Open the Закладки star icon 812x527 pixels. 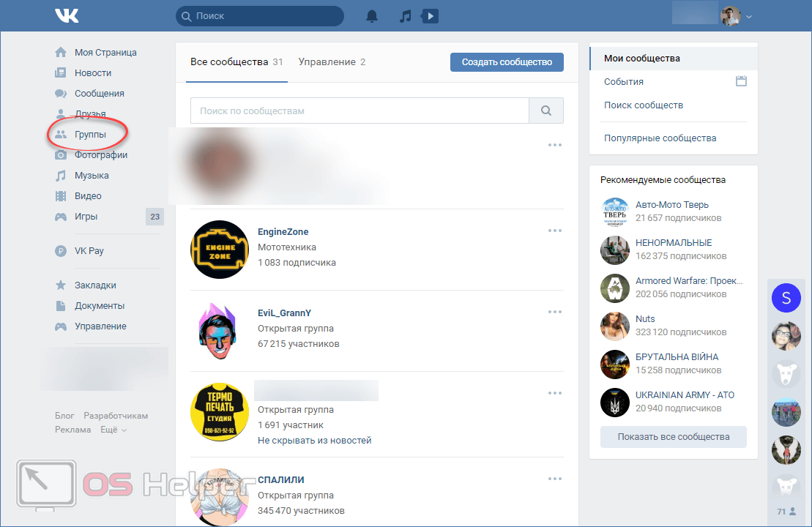[61, 285]
